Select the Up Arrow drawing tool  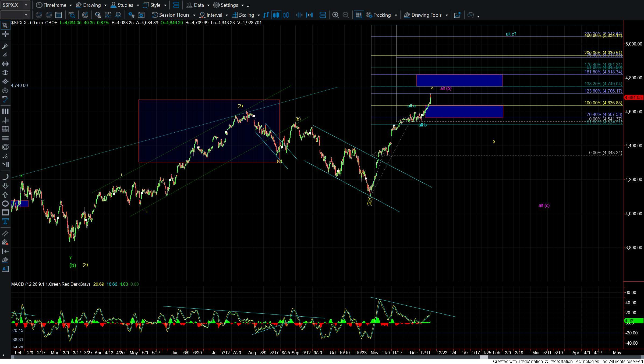point(5,195)
